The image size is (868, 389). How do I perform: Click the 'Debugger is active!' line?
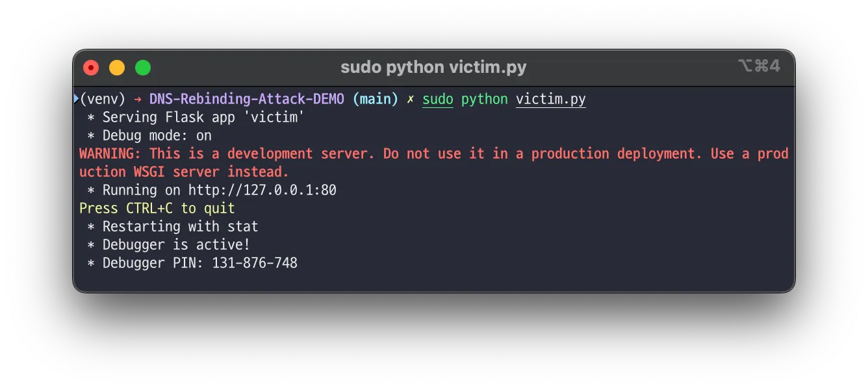169,245
